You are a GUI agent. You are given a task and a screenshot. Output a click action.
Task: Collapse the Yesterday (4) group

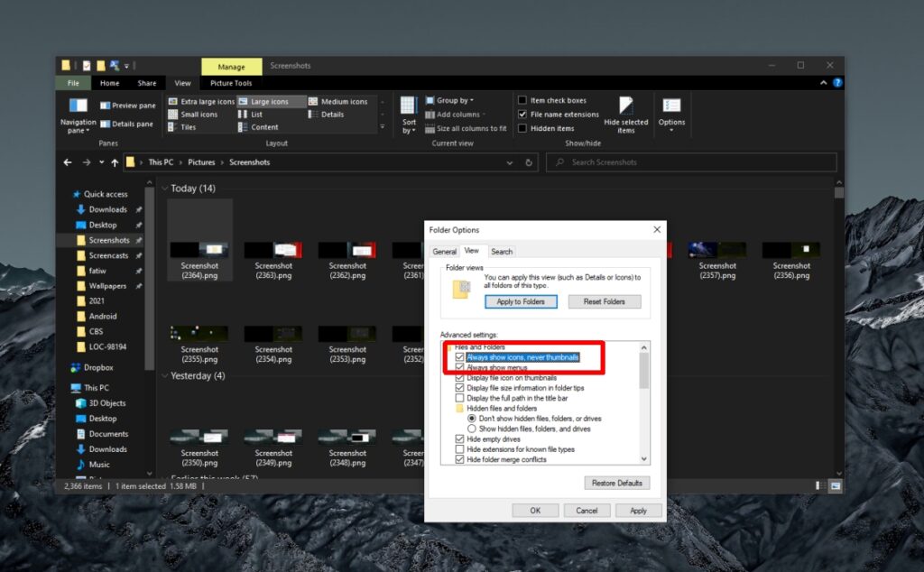164,375
